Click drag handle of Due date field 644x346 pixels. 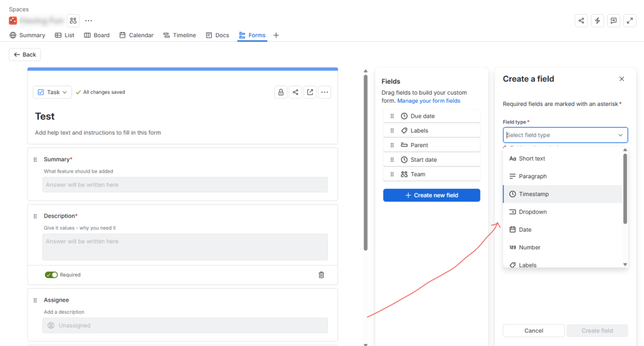(392, 116)
